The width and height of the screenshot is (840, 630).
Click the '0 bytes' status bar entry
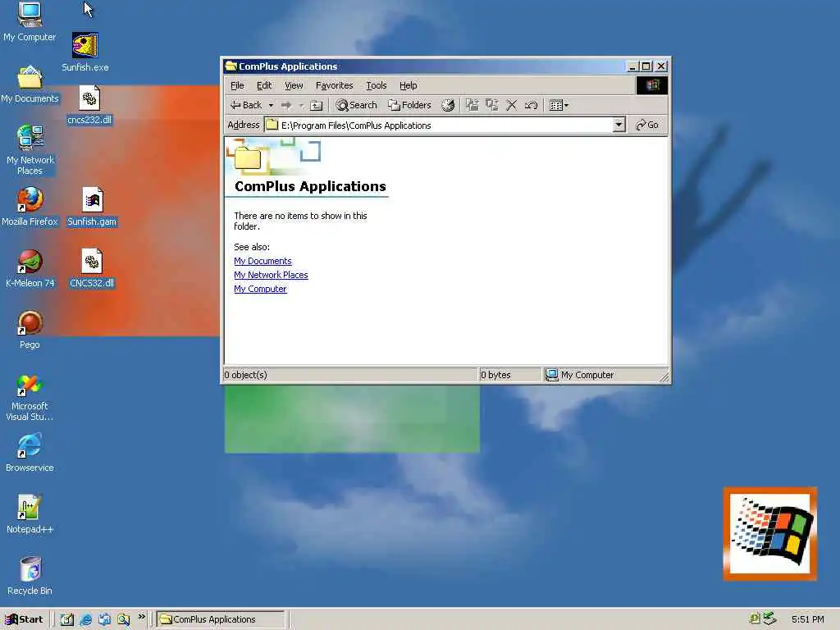(495, 375)
